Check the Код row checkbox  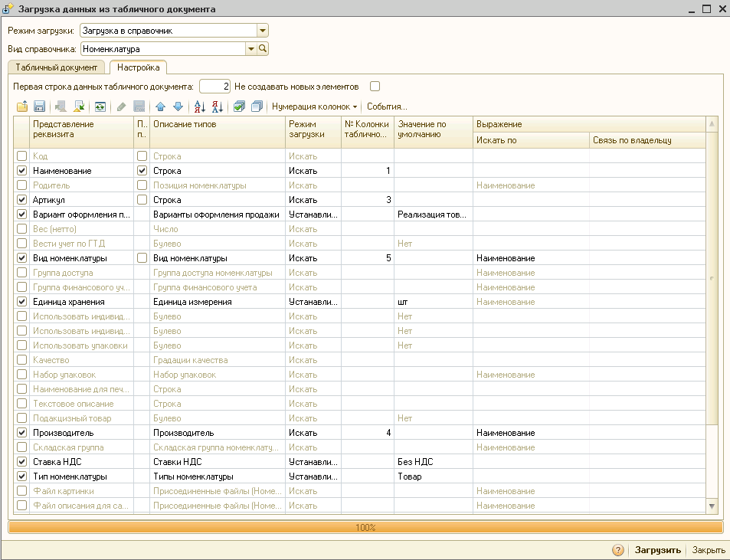[21, 156]
